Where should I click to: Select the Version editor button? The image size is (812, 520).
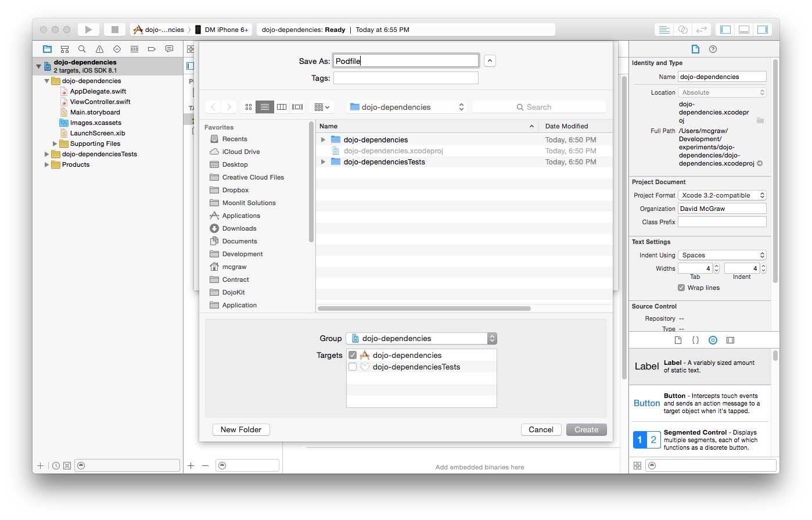702,30
